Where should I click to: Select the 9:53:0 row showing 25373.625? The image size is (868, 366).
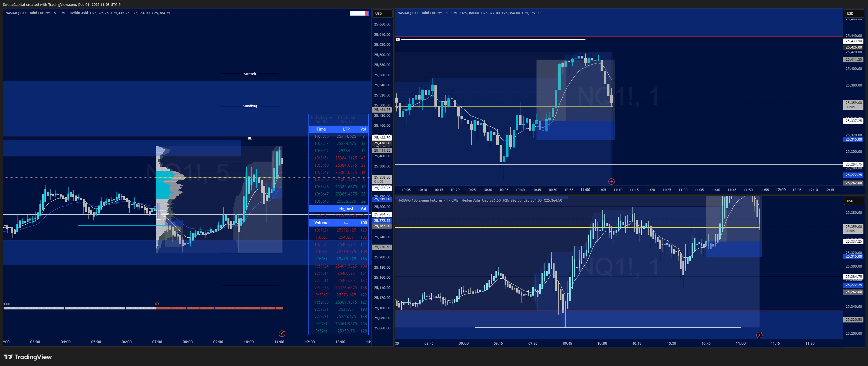click(x=339, y=295)
